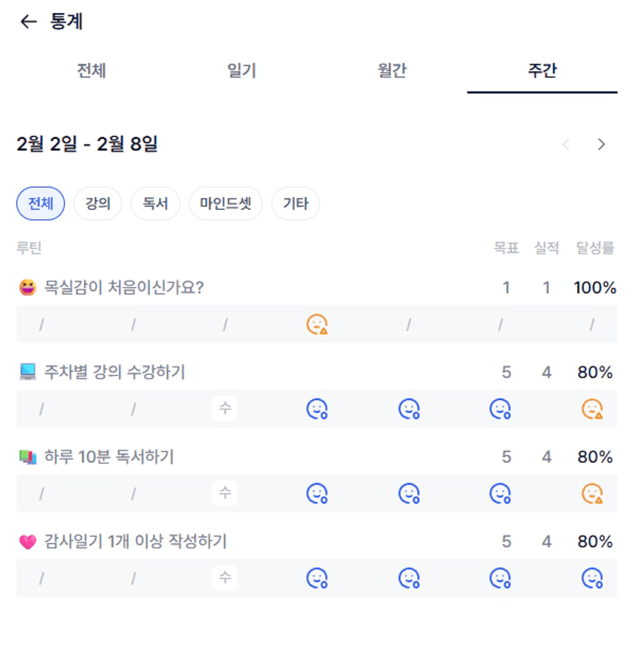Switch to the 일기 tab
The height and width of the screenshot is (672, 632).
[x=241, y=71]
